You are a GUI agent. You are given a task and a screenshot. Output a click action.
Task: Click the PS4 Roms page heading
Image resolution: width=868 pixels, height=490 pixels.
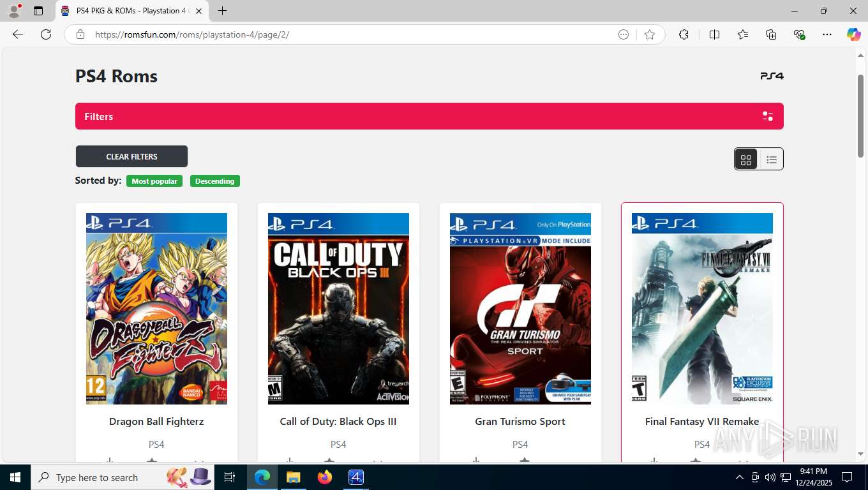click(x=116, y=76)
